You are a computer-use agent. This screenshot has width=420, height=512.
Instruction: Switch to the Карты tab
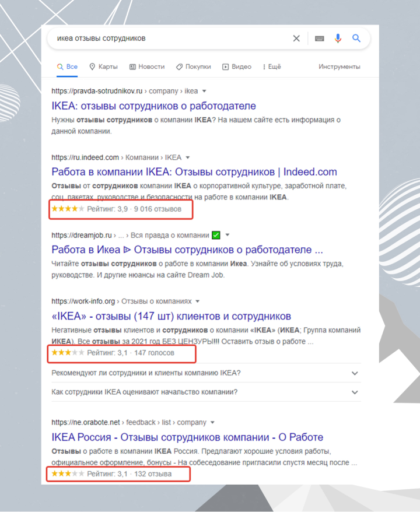[x=103, y=66]
